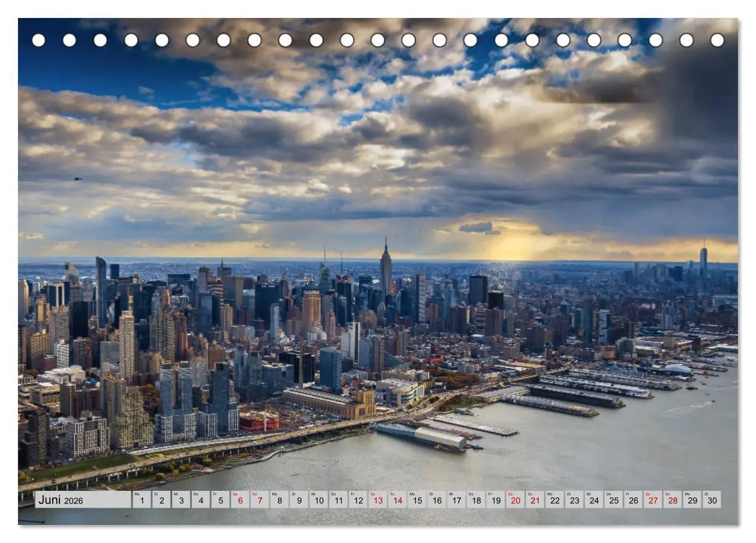The image size is (756, 543).
Task: Select date cell 16
Action: (x=437, y=500)
